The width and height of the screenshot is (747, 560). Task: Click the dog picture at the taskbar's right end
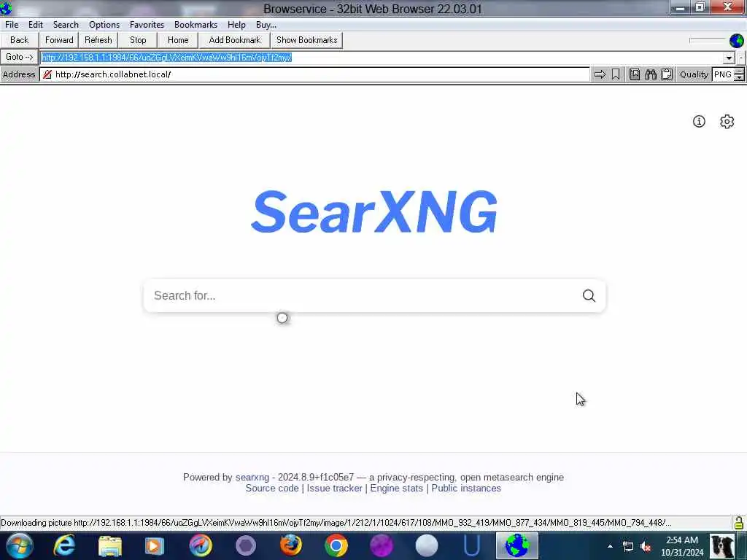tap(722, 545)
